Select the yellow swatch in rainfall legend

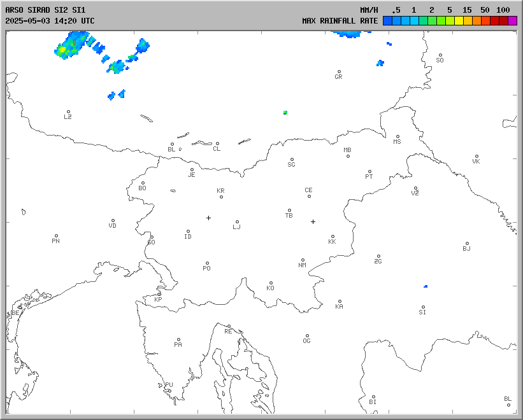click(459, 21)
